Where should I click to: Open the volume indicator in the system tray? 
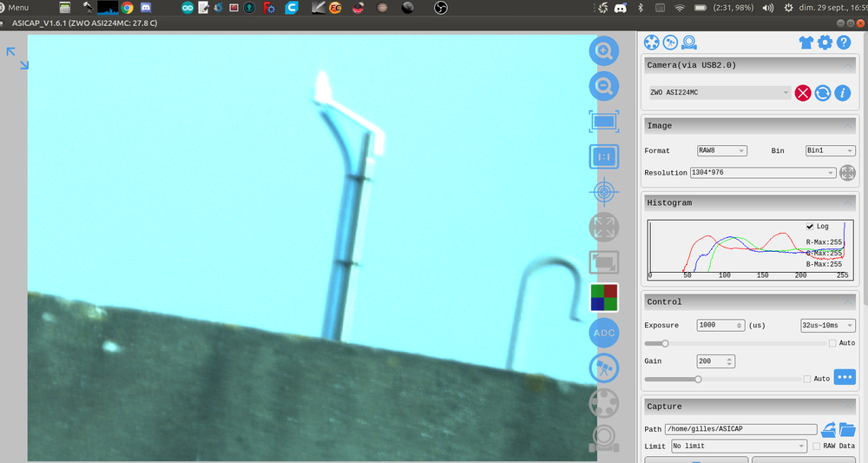[x=768, y=8]
